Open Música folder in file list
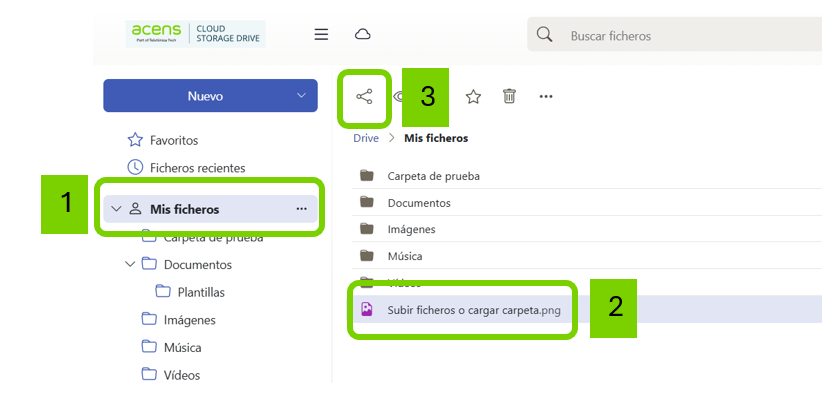822x397 pixels. [x=405, y=256]
